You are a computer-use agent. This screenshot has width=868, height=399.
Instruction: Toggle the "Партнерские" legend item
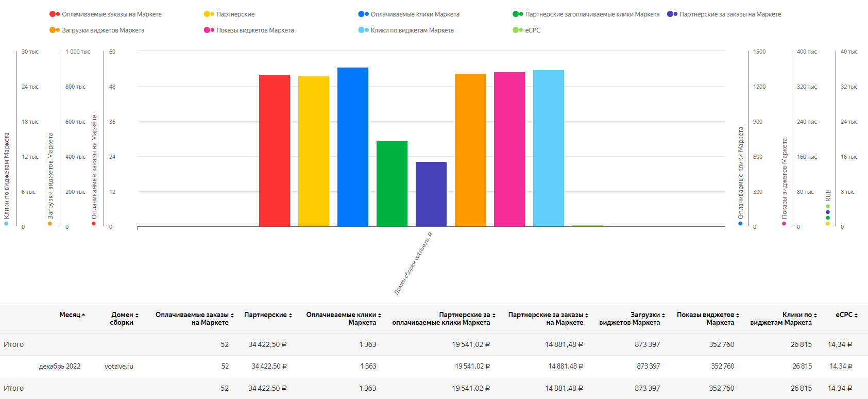click(x=235, y=14)
